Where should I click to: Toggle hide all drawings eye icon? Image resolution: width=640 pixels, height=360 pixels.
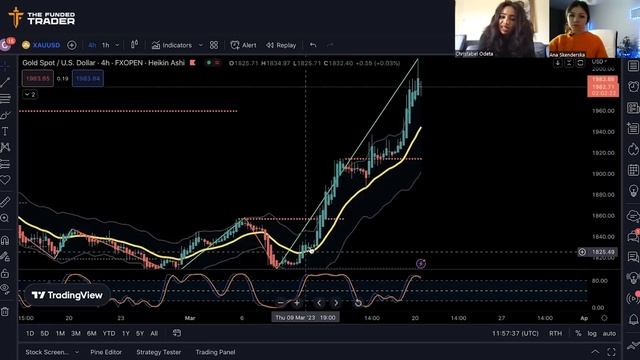point(5,289)
